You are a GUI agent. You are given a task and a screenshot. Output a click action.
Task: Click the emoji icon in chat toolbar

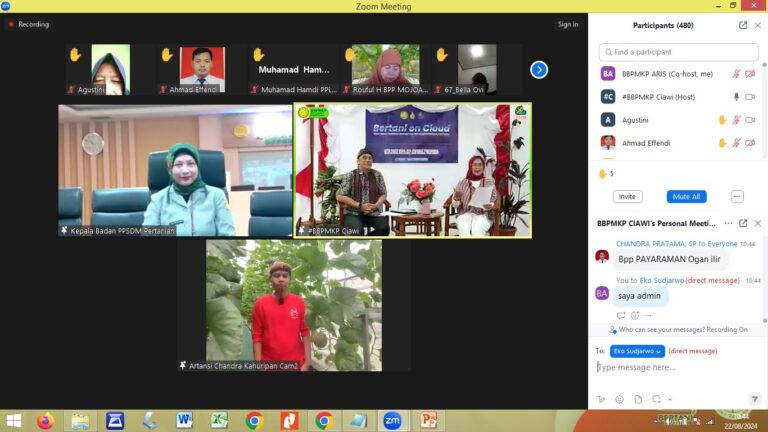pos(619,399)
